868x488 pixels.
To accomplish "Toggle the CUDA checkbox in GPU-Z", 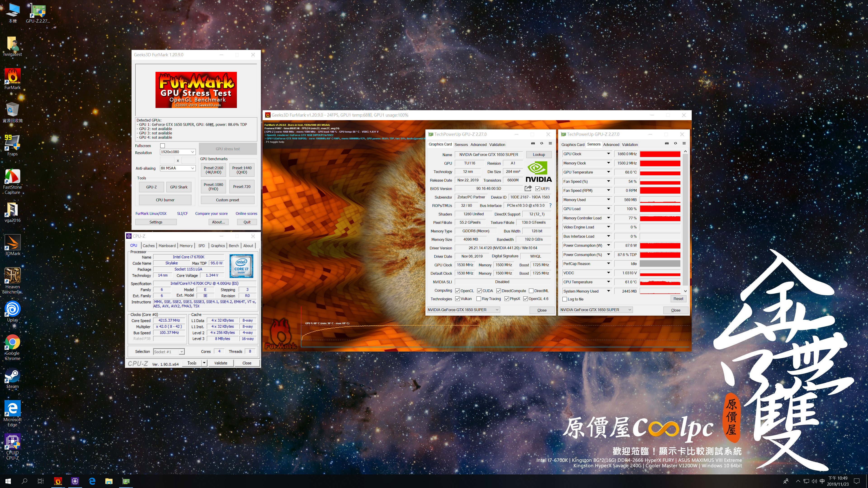I will pos(479,291).
